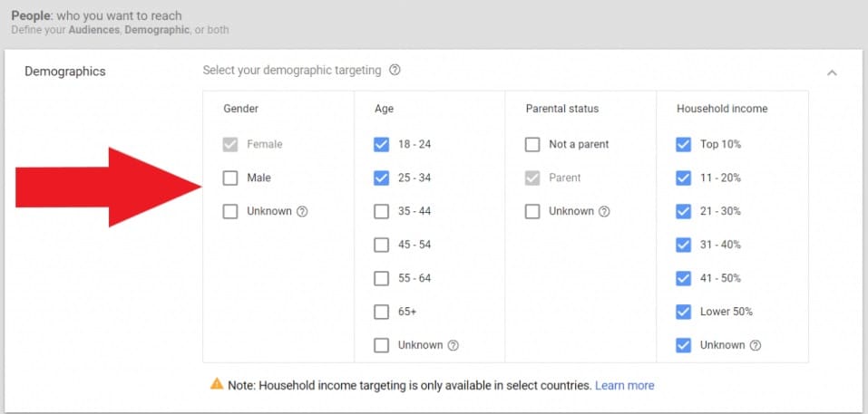Click the Age column heading
The height and width of the screenshot is (414, 868).
(x=384, y=109)
